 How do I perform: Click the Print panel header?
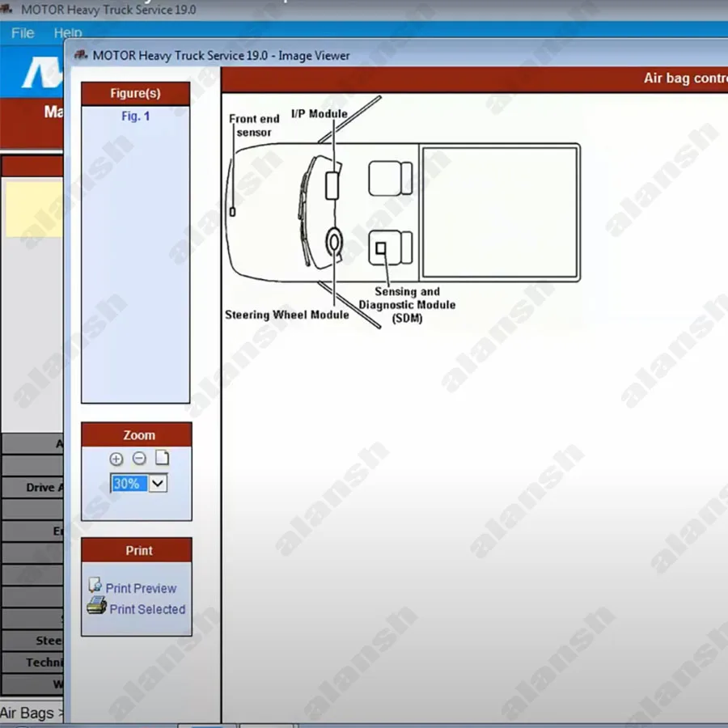[137, 551]
